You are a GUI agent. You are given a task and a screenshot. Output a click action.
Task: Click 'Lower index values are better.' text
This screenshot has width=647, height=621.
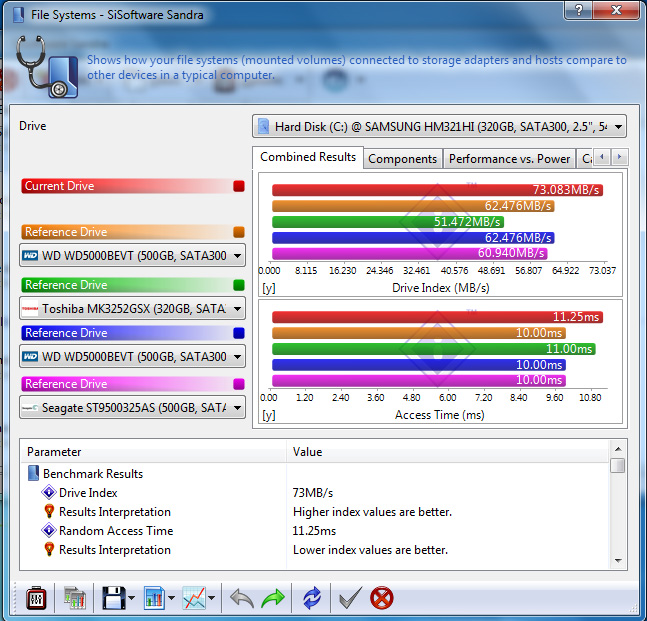click(x=370, y=550)
